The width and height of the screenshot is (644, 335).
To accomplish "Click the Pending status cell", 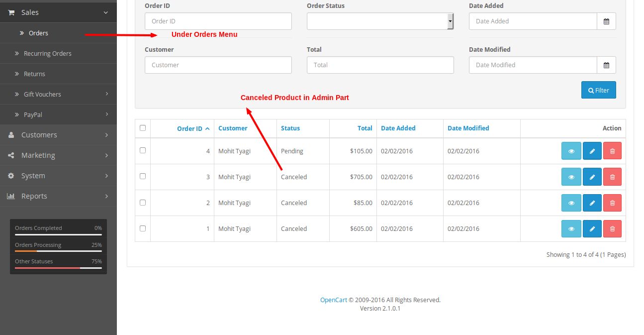I will click(x=303, y=151).
